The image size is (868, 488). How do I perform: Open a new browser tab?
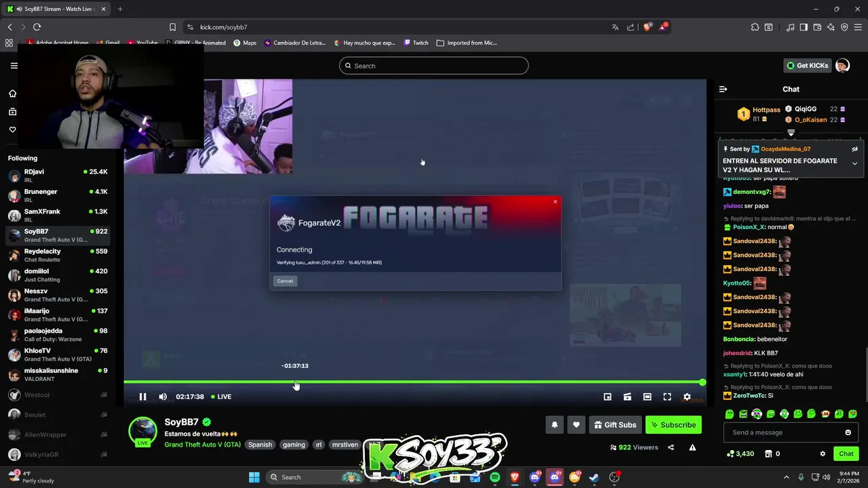pyautogui.click(x=120, y=9)
